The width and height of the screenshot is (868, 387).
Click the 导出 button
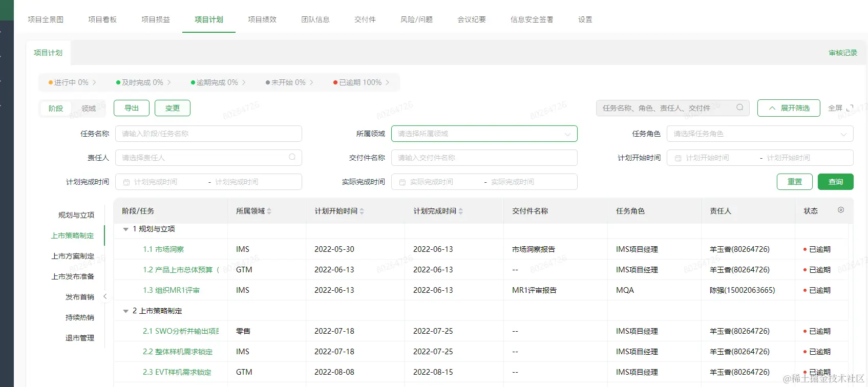(x=132, y=108)
